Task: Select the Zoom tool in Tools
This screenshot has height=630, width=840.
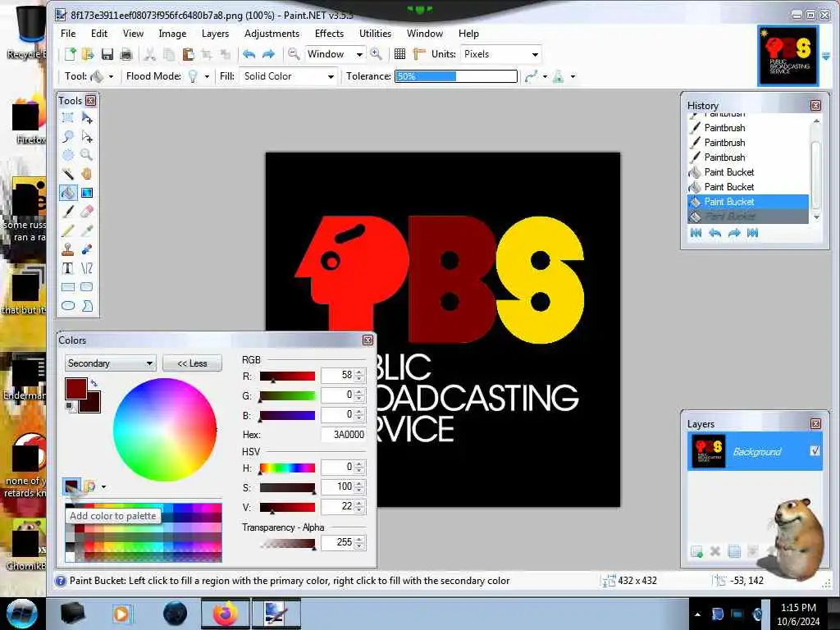Action: click(87, 155)
